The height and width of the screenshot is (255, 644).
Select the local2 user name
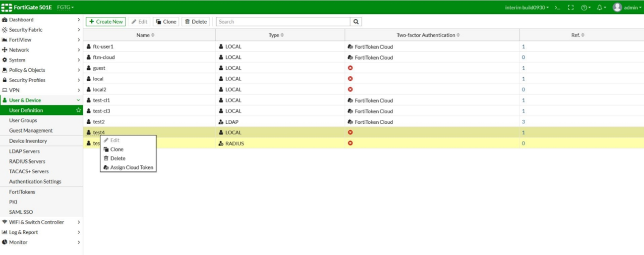click(x=100, y=90)
